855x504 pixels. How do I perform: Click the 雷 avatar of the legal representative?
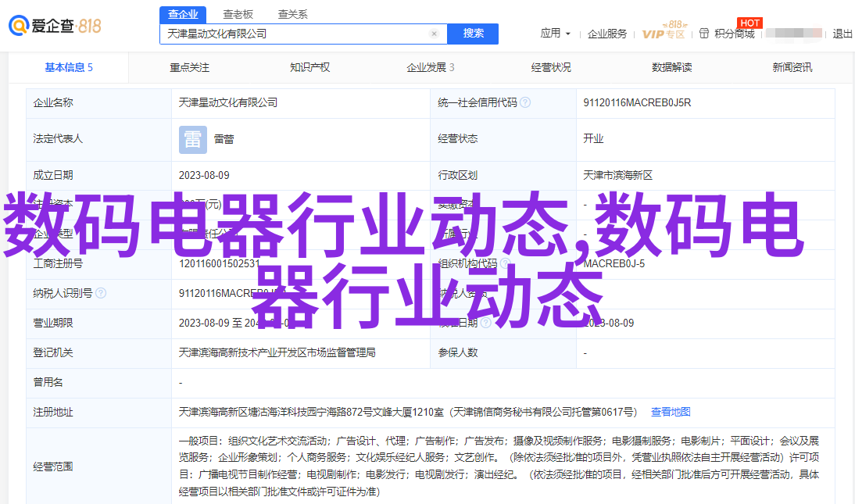192,139
